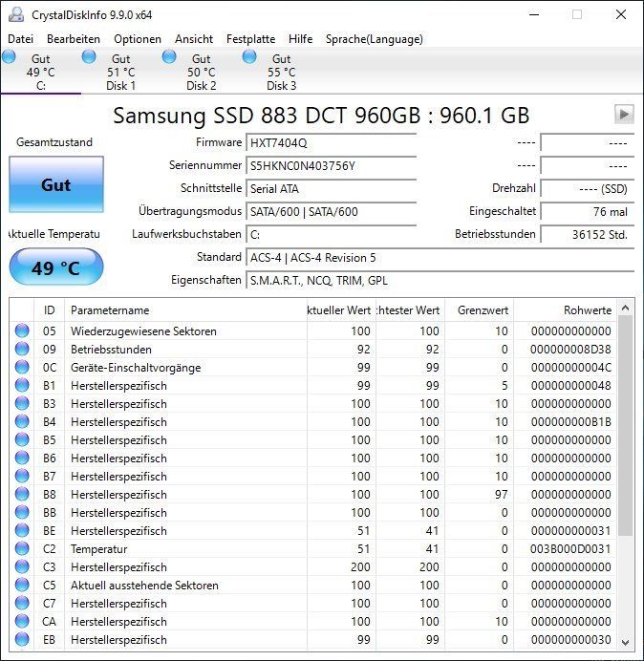644x661 pixels.
Task: Open the Datei menu
Action: pos(21,39)
